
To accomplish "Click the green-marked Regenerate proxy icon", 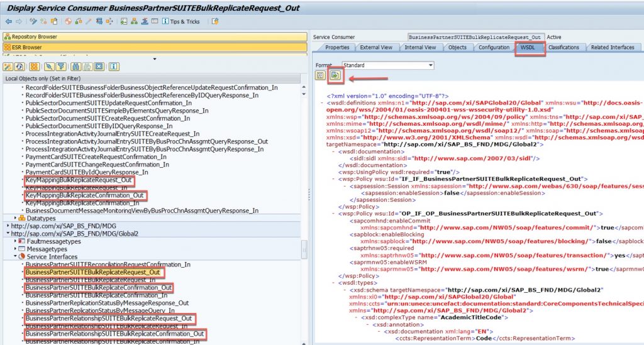I will [124, 21].
